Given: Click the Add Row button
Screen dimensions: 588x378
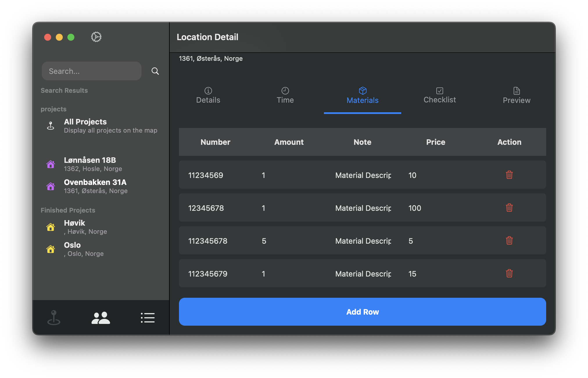Looking at the screenshot, I should point(363,312).
